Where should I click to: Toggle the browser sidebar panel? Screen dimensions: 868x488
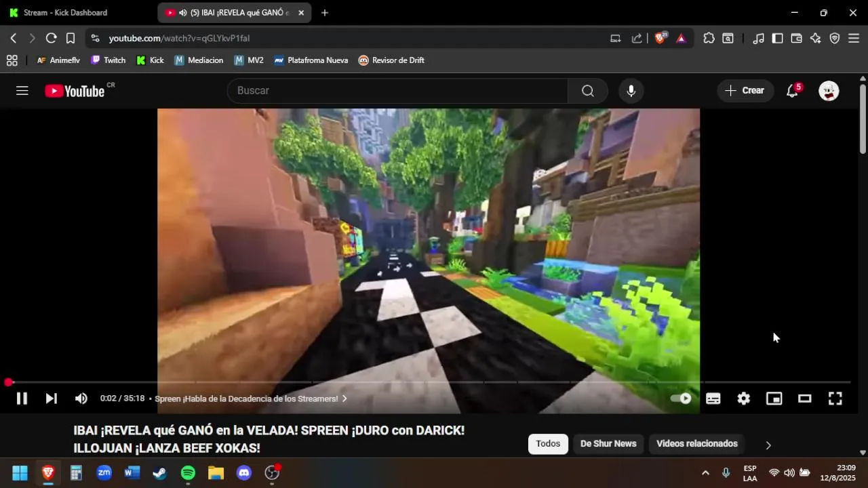click(778, 39)
